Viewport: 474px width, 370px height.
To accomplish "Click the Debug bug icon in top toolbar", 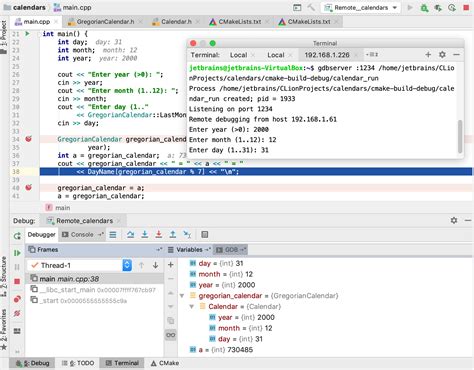I will (424, 7).
